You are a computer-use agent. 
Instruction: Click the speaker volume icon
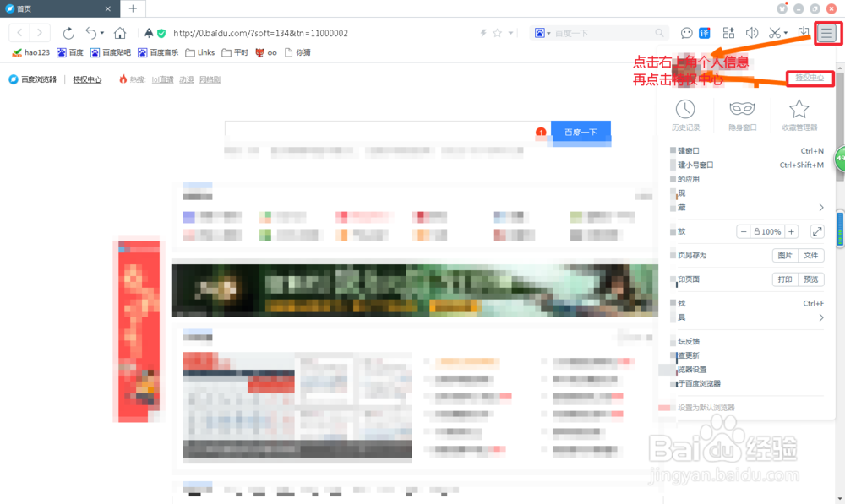[751, 34]
